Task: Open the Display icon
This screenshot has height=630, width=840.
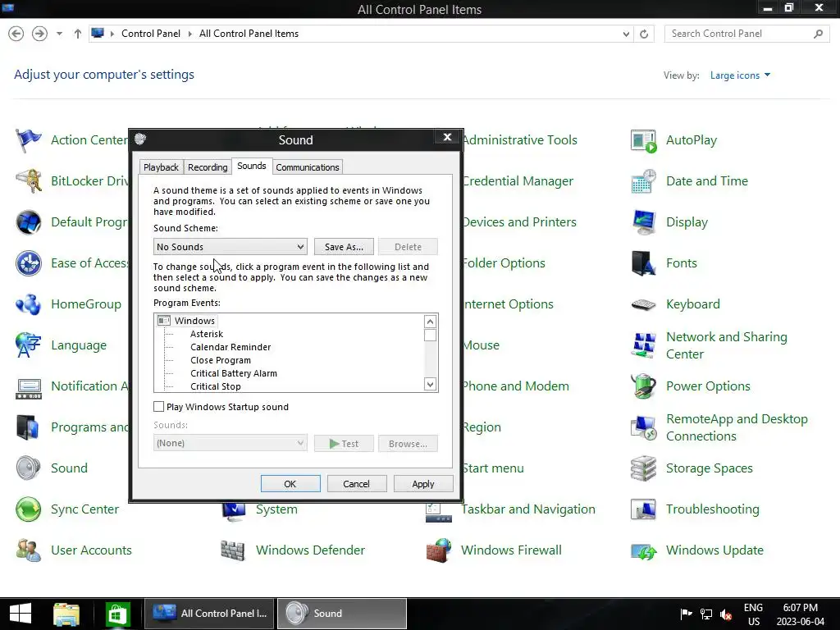Action: tap(643, 222)
